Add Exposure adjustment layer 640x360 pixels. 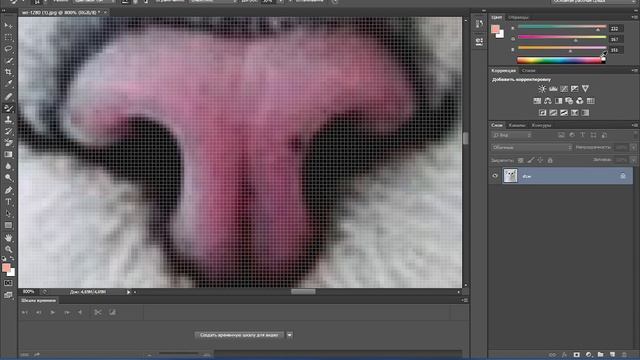[x=575, y=89]
